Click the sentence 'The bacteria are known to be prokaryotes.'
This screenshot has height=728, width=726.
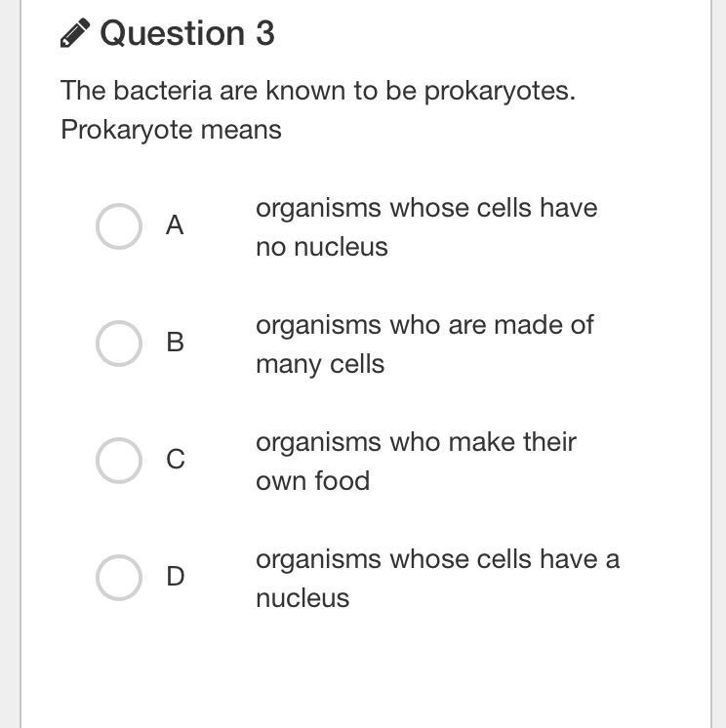(x=318, y=91)
